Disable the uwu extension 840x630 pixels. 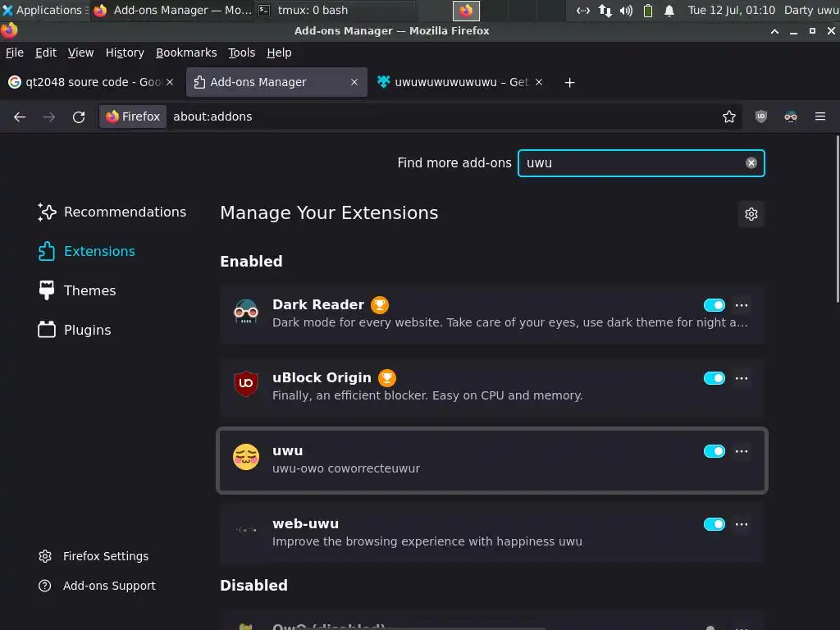pos(714,451)
